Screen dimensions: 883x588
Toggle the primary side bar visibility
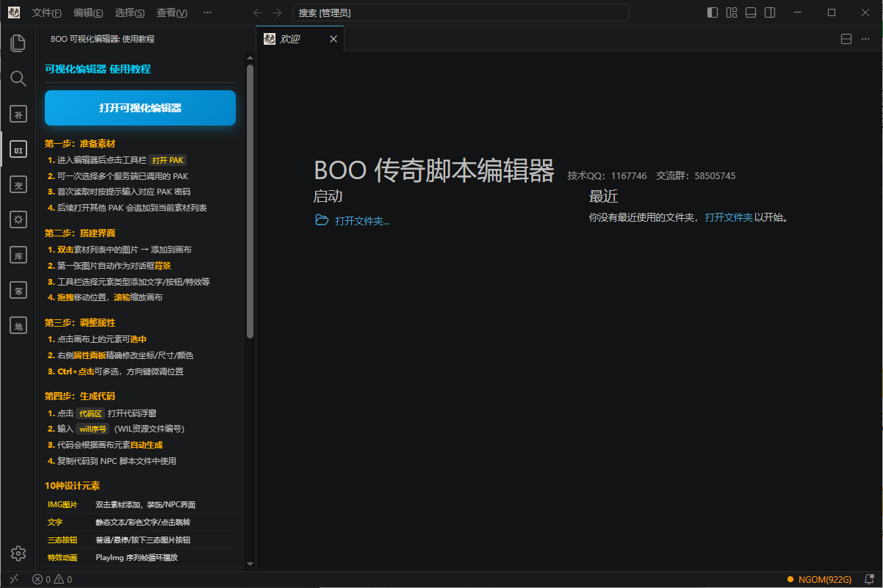point(713,12)
